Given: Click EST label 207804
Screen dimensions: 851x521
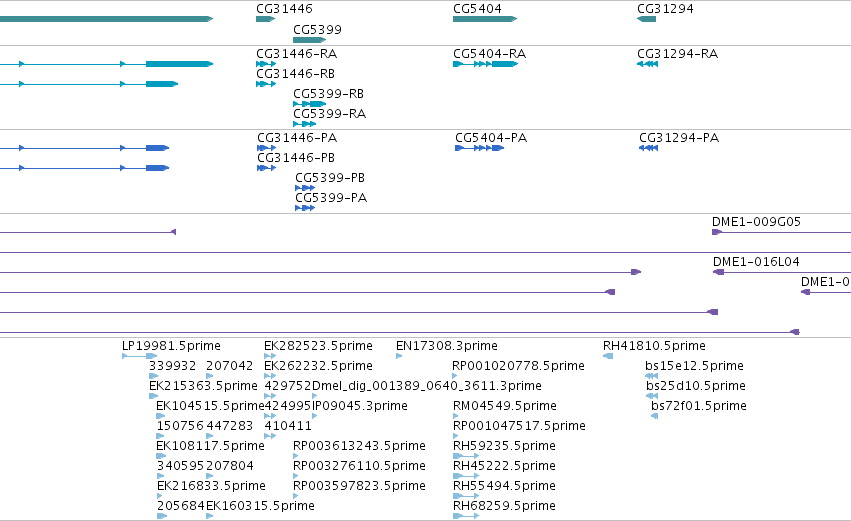Looking at the screenshot, I should (230, 467).
